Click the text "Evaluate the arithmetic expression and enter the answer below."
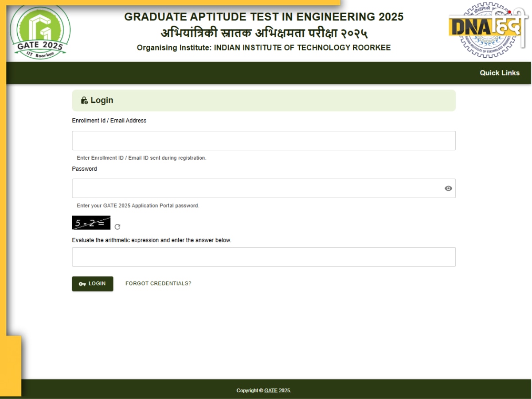The width and height of the screenshot is (532, 399). (x=152, y=240)
